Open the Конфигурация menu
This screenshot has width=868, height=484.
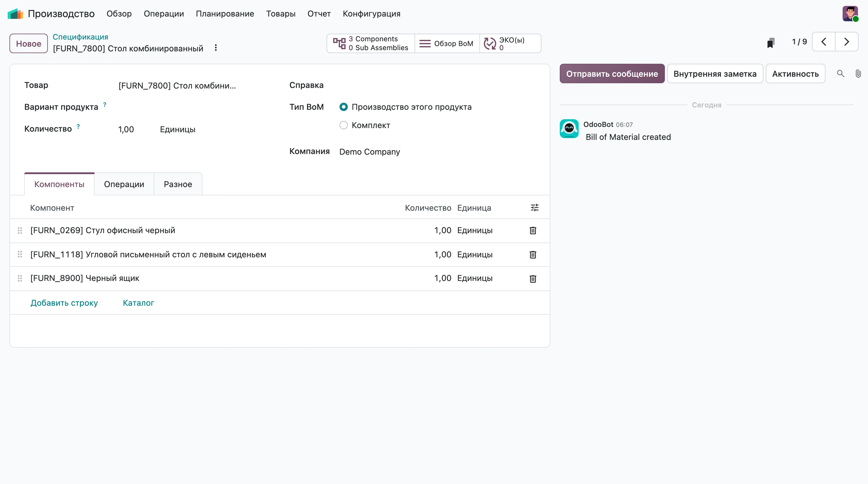(371, 14)
